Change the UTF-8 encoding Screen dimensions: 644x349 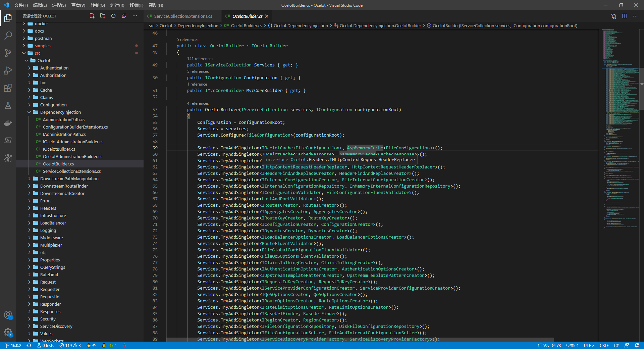[x=589, y=345]
